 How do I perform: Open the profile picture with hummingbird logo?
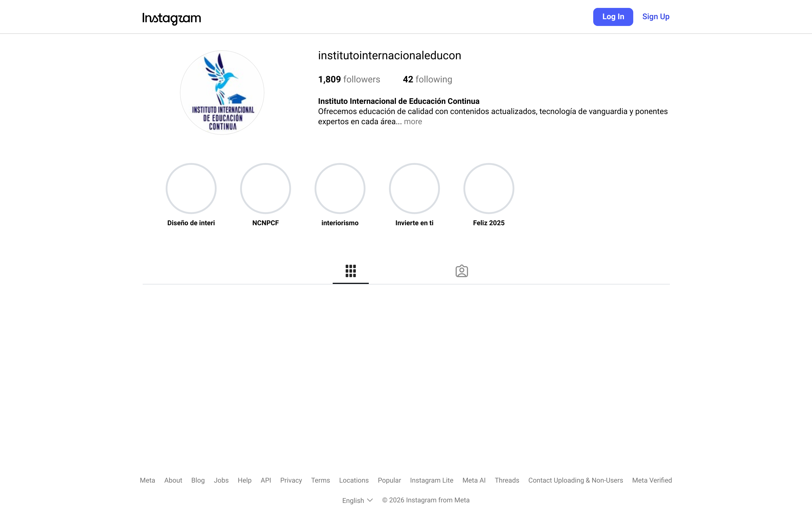tap(222, 92)
